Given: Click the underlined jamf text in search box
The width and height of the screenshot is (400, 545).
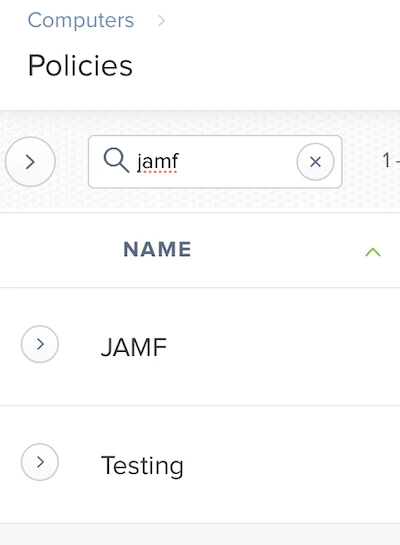Looking at the screenshot, I should point(157,162).
